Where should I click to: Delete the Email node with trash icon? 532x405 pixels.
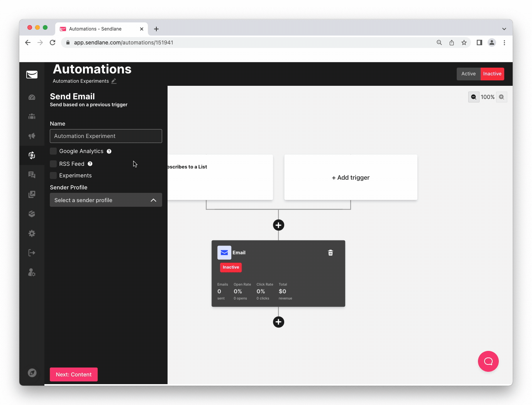point(330,253)
